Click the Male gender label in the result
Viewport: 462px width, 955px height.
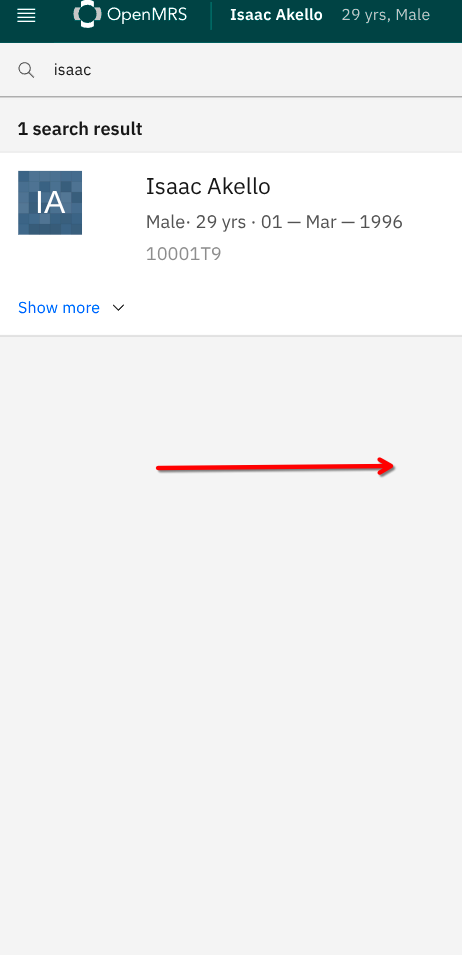[165, 222]
